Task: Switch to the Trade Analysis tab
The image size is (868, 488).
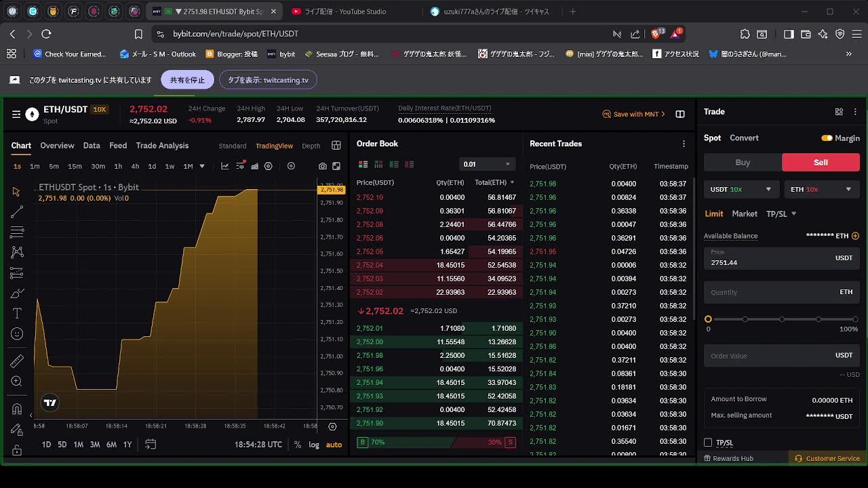Action: [163, 145]
